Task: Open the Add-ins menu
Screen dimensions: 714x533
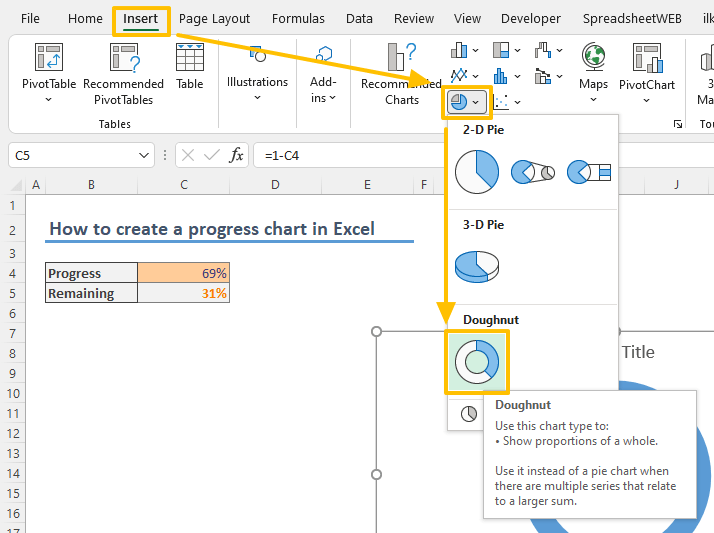Action: 323,74
